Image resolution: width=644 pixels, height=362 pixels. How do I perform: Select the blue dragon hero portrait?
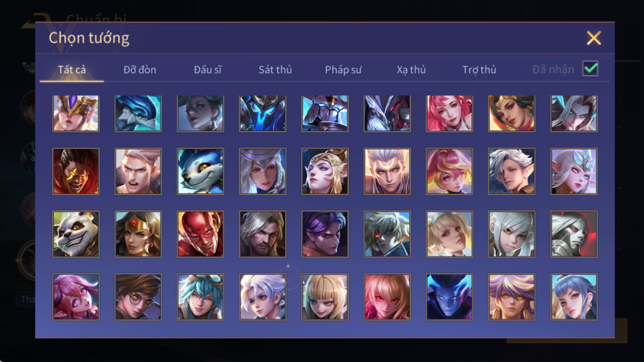click(x=138, y=113)
